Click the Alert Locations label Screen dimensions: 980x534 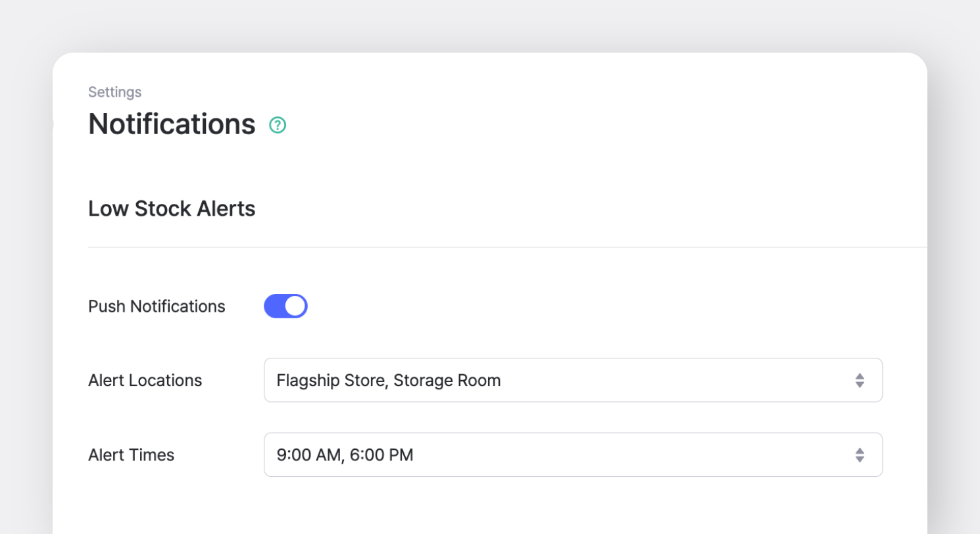(x=145, y=380)
